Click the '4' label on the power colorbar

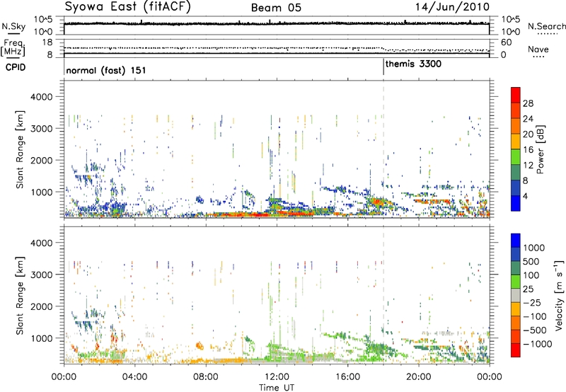tap(525, 197)
